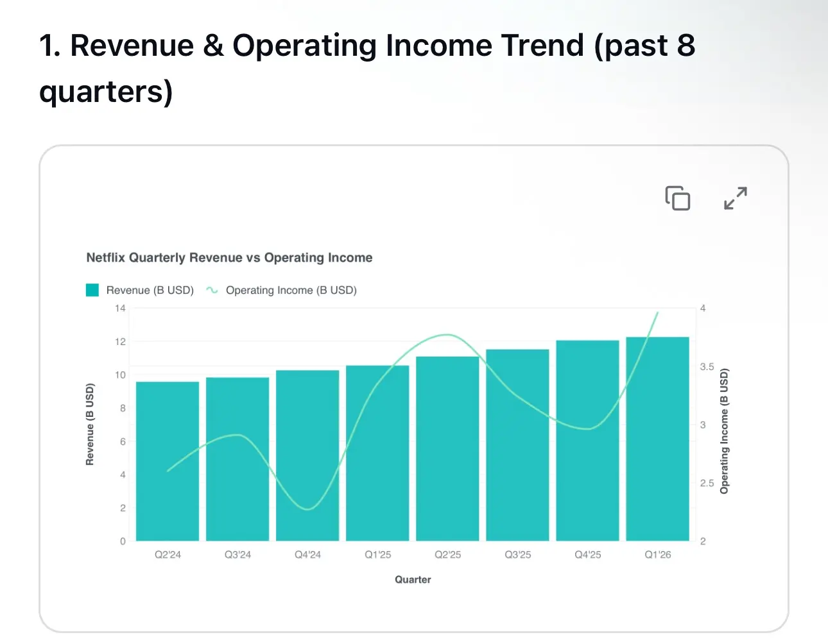Click the 14 tick on the revenue axis
The image size is (828, 644).
(120, 309)
